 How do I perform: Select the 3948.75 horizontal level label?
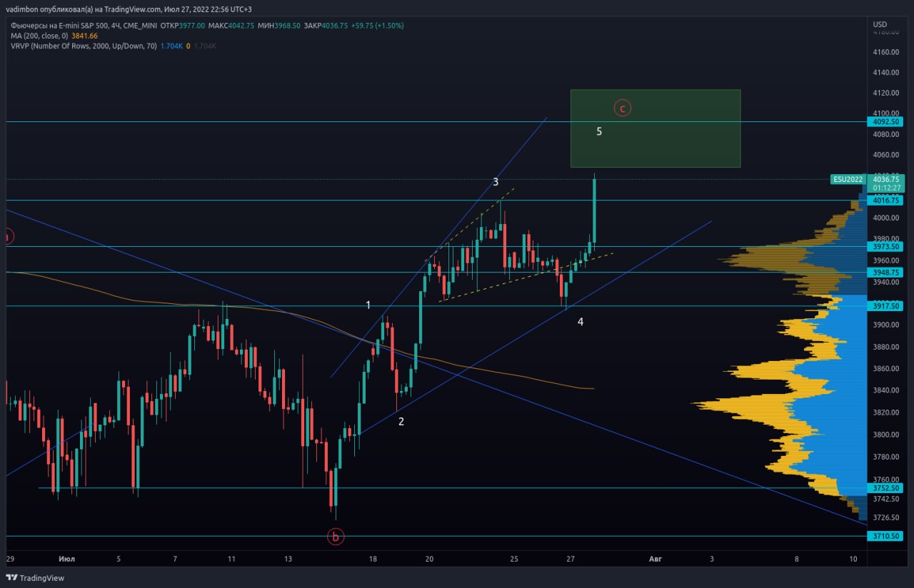point(886,273)
